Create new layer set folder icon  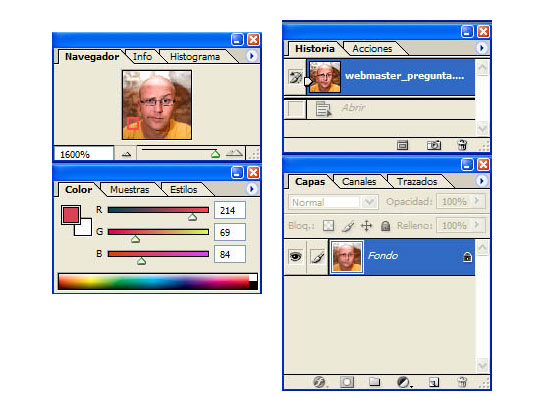point(374,381)
